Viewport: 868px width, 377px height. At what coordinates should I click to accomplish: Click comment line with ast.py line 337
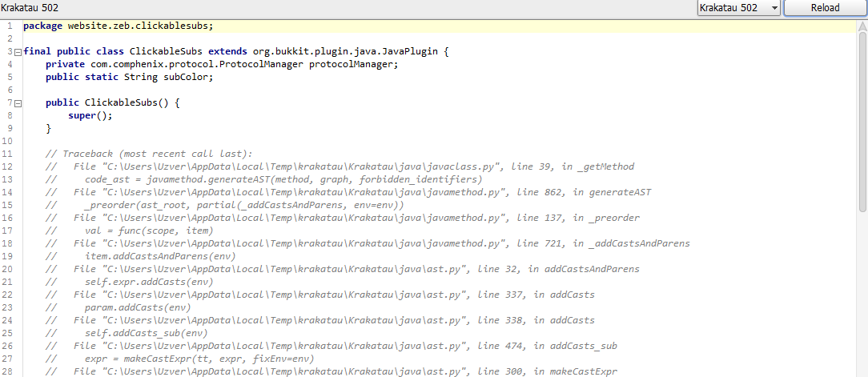point(320,294)
